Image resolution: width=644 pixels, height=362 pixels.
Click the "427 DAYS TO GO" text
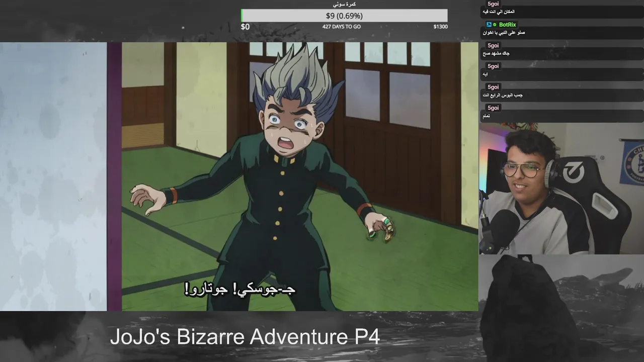pyautogui.click(x=342, y=27)
